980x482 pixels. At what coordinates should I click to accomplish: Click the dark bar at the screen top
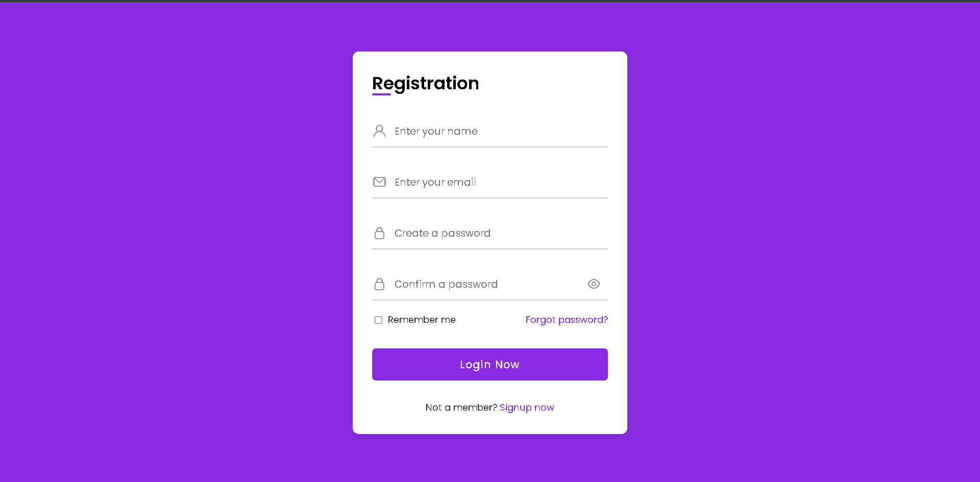[490, 2]
